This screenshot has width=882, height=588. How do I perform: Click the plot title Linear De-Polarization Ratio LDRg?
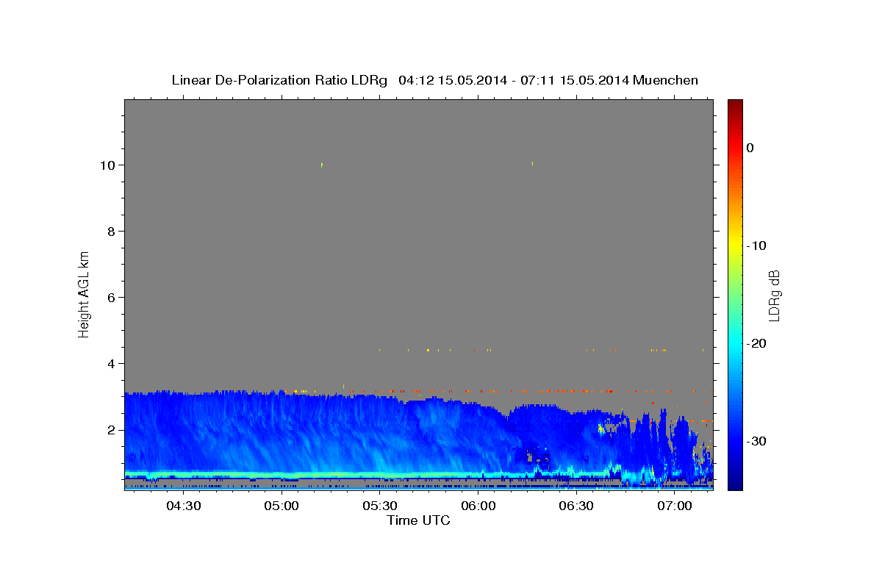click(279, 80)
